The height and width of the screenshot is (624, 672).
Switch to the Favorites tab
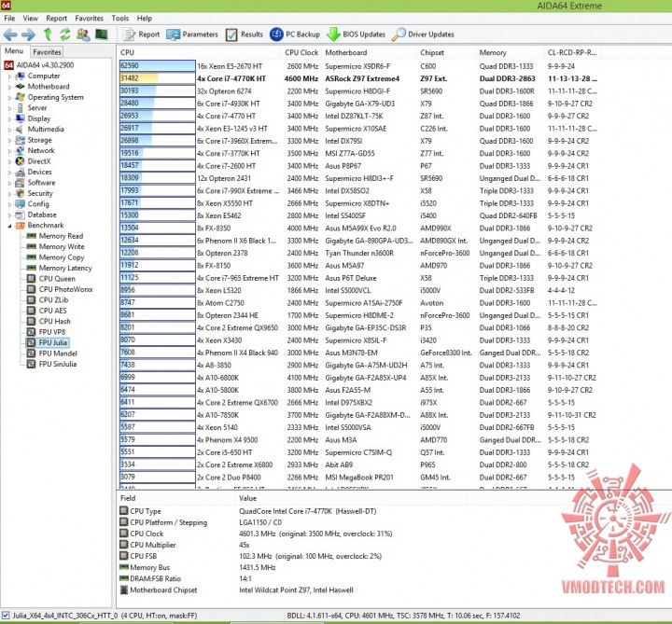point(47,52)
